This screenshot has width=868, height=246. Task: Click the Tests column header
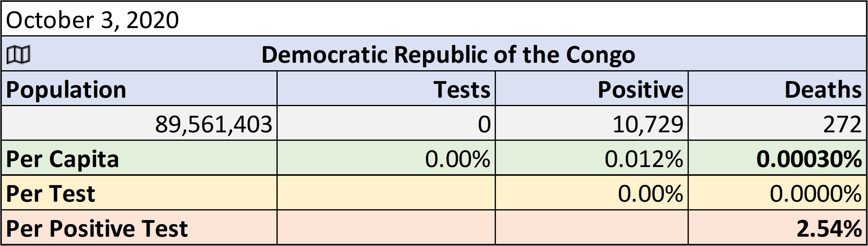click(x=386, y=89)
